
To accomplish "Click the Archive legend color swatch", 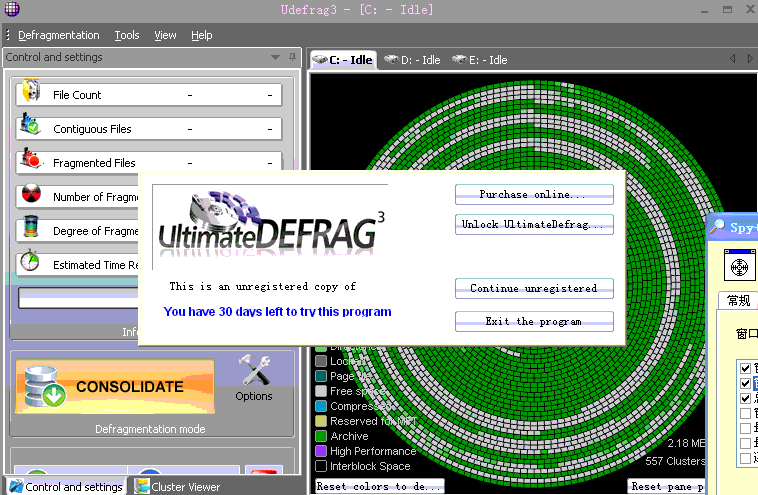I will tap(321, 436).
